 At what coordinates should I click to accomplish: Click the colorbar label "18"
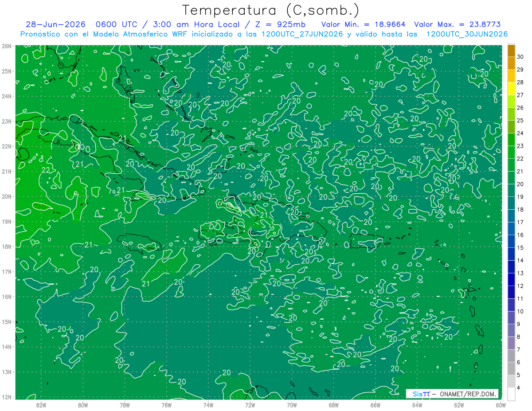coord(520,209)
